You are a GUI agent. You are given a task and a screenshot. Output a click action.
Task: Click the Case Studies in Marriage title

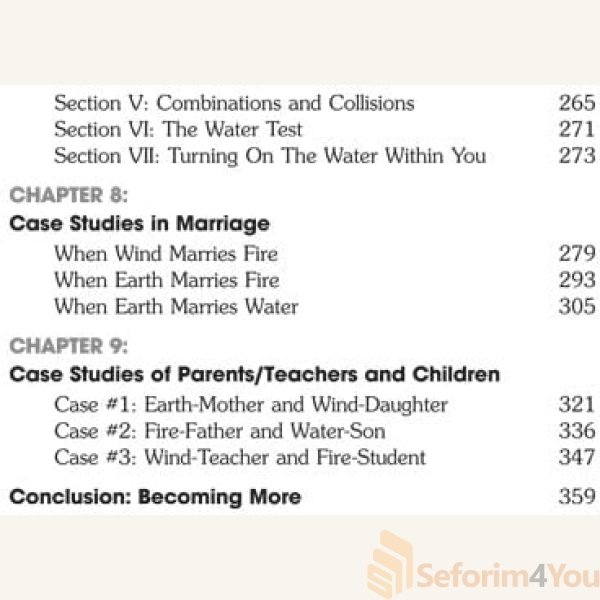pyautogui.click(x=139, y=223)
